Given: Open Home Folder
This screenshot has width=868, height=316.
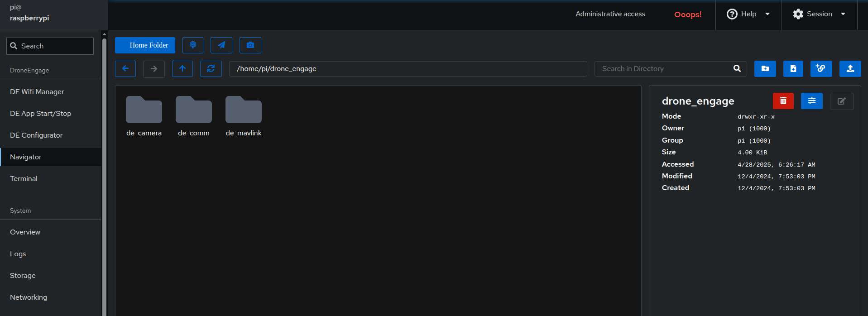Looking at the screenshot, I should click(x=145, y=45).
